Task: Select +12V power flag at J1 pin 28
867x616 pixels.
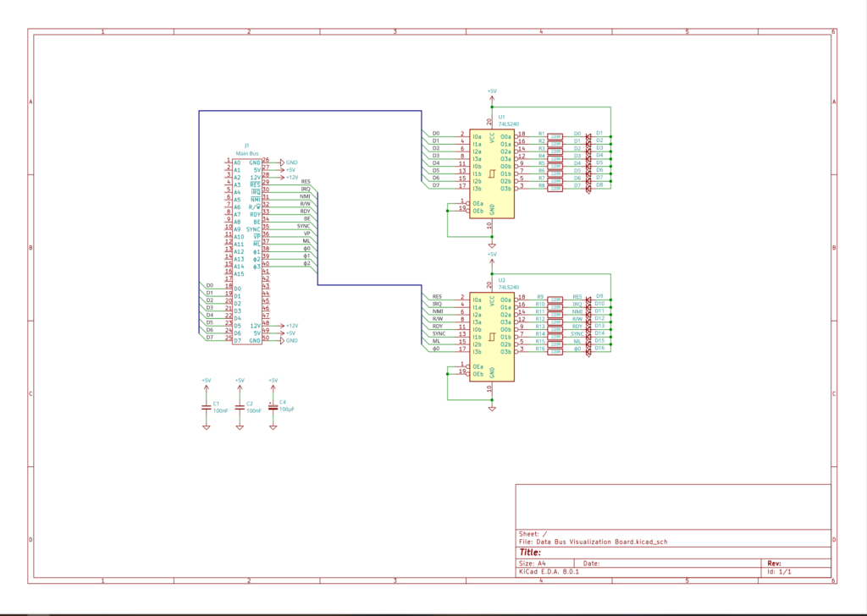Action: click(x=281, y=177)
